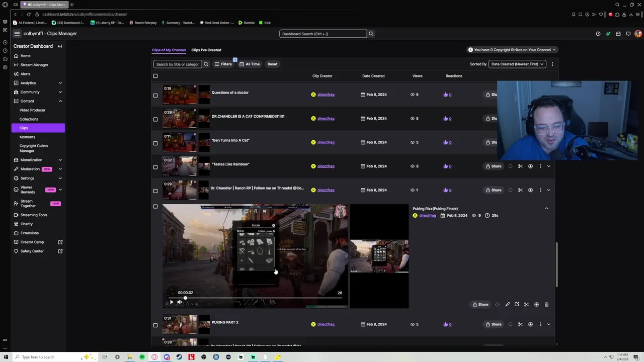644x362 pixels.
Task: Delete the Puking Rizz clip with trash icon
Action: click(x=546, y=304)
